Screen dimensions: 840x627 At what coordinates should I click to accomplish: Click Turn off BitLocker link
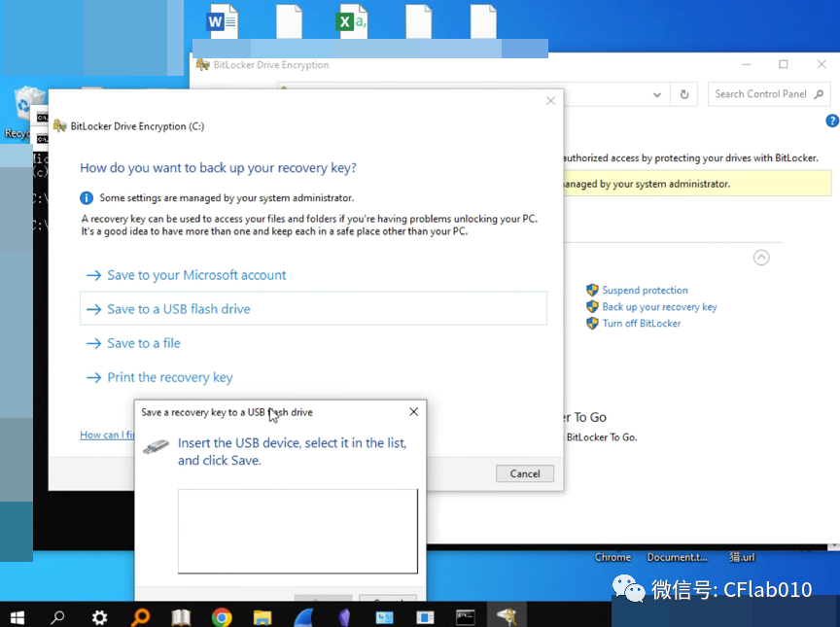pos(642,324)
